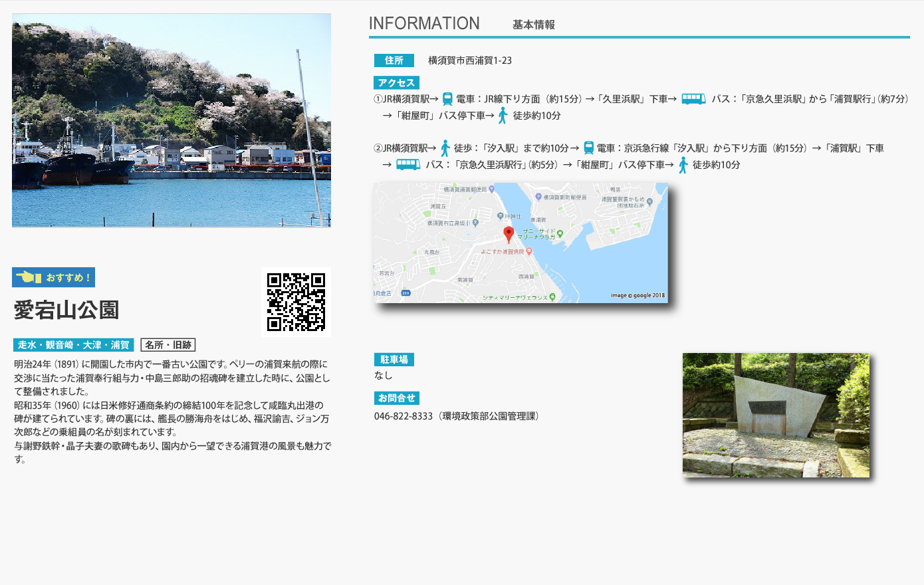Click the final walking icon in route 2
Viewport: 924px width, 585px height.
click(x=683, y=165)
